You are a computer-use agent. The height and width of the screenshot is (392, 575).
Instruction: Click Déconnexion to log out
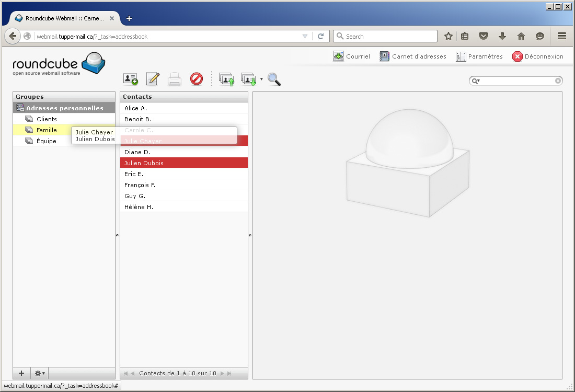point(538,56)
